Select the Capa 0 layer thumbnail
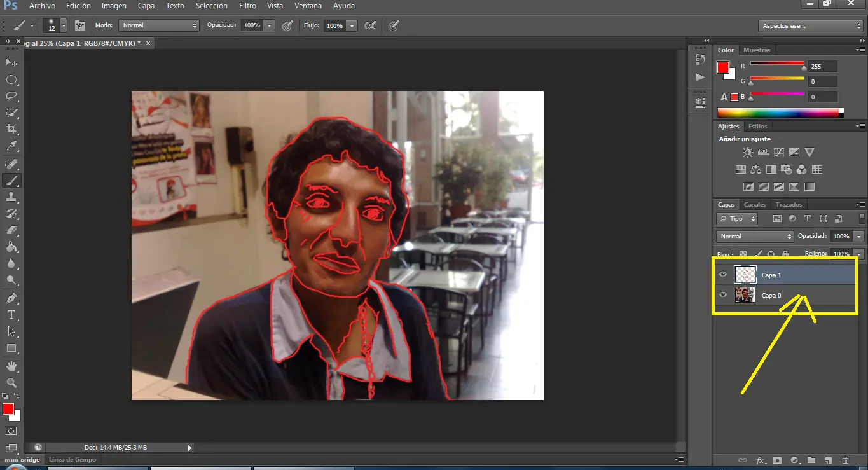The width and height of the screenshot is (868, 470). coord(745,294)
